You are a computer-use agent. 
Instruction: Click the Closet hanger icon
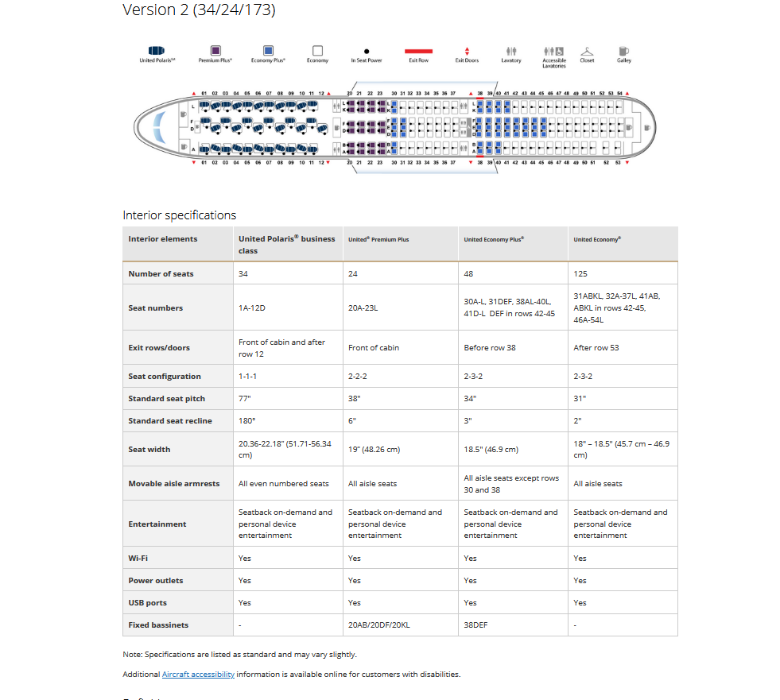[x=587, y=50]
